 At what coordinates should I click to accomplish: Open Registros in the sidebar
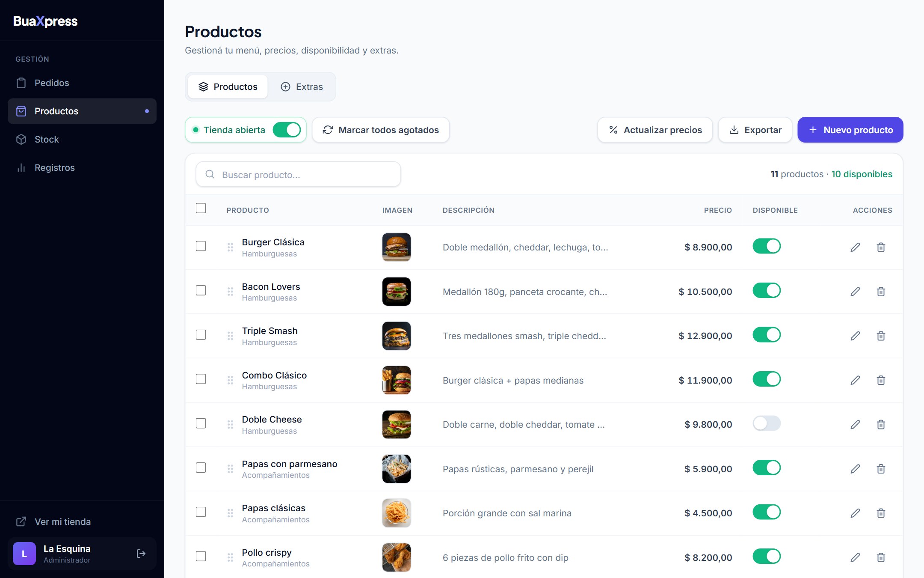82,168
